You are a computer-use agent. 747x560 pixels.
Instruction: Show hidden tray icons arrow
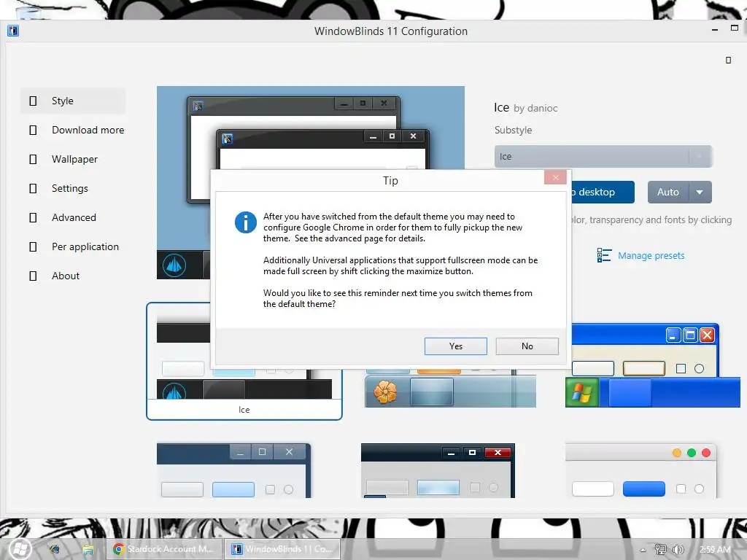pos(643,550)
